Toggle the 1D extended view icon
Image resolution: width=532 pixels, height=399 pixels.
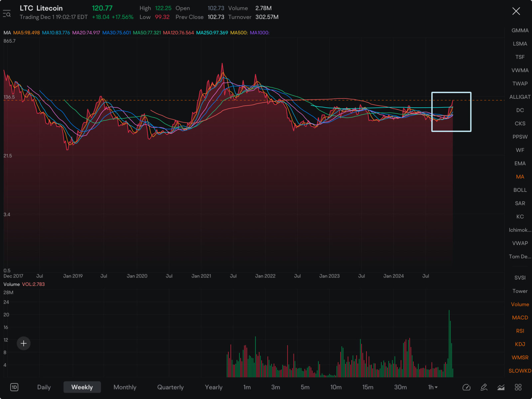[14, 387]
